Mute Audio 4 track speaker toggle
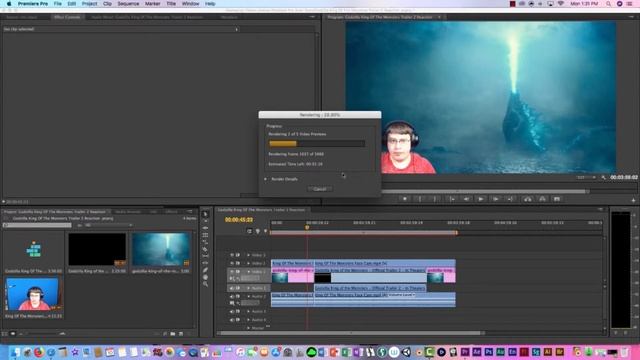 232,320
